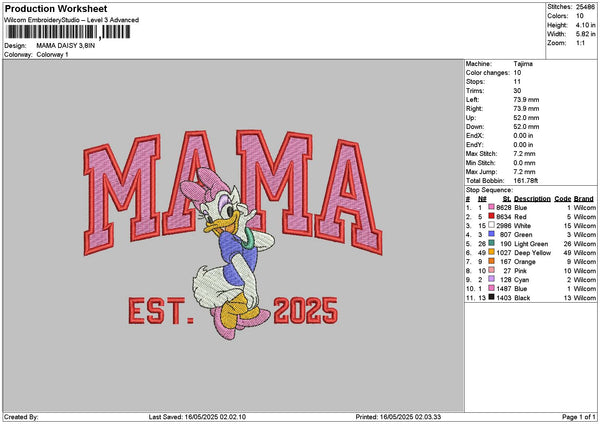This screenshot has height=424, width=600.
Task: Click the 'N#' column header
Action: click(x=482, y=199)
